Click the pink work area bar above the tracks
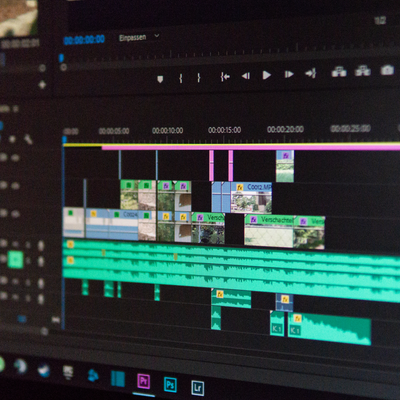The image size is (400, 400). click(251, 148)
